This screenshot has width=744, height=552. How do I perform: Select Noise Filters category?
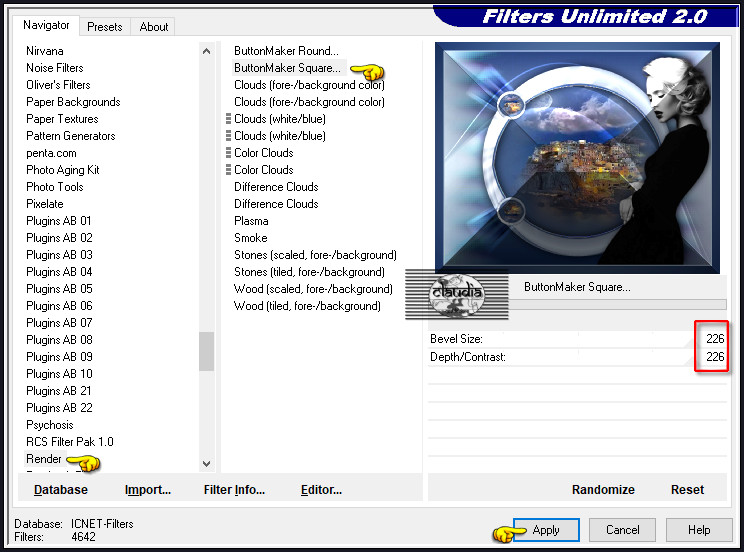coord(55,68)
